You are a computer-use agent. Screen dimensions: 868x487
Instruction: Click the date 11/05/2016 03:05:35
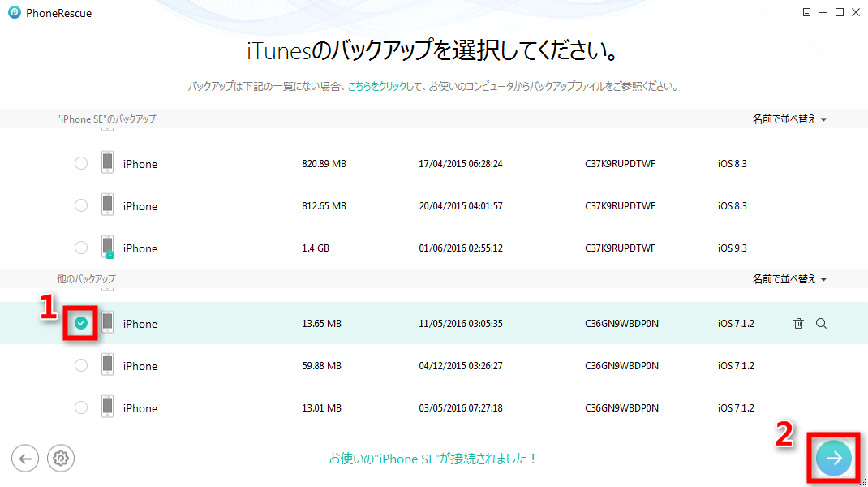461,324
